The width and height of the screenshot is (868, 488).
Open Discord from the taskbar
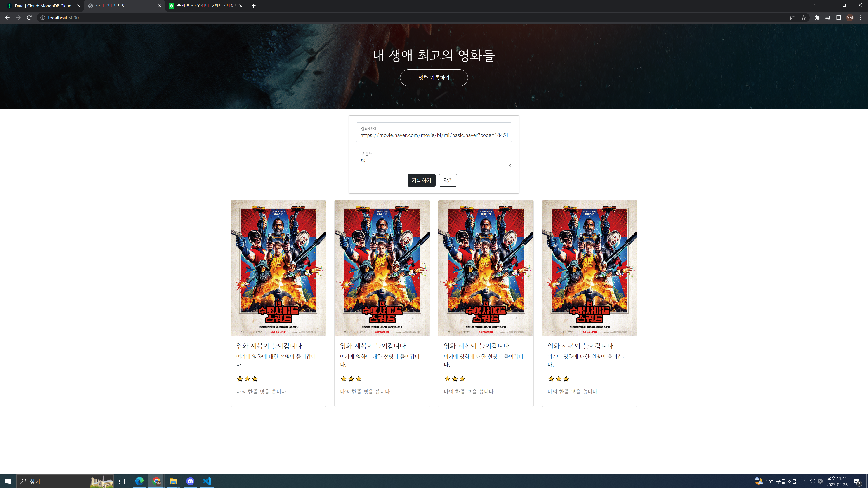pyautogui.click(x=190, y=481)
